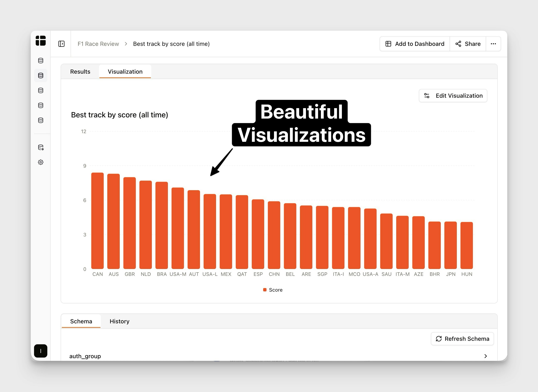Open the first database icon in sidebar
This screenshot has width=538, height=392.
click(x=41, y=61)
